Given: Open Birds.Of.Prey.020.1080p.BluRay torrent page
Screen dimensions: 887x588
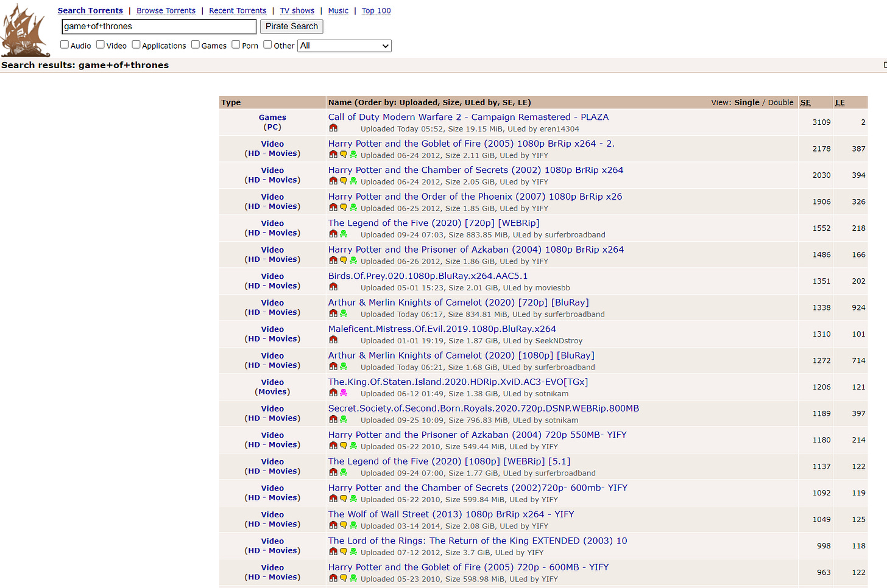Looking at the screenshot, I should click(428, 276).
